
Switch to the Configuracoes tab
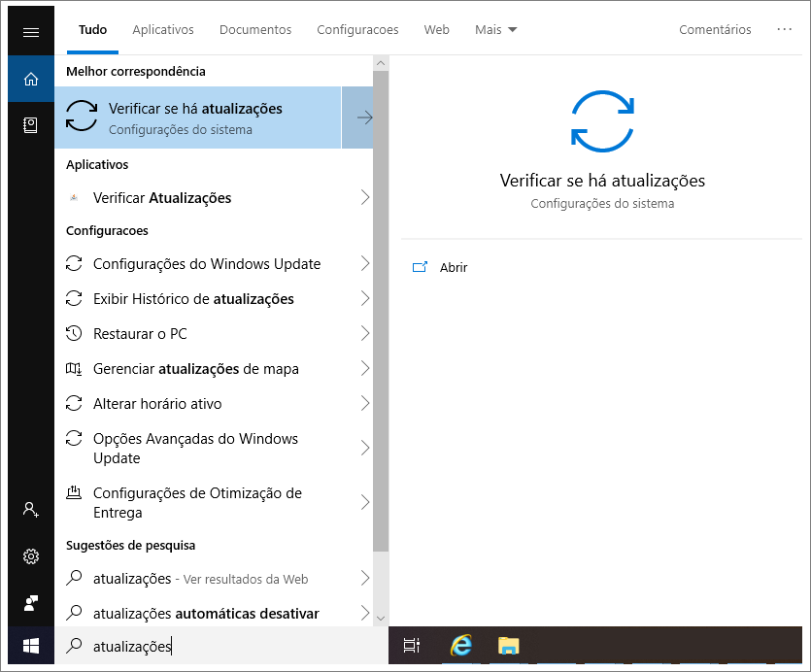358,29
